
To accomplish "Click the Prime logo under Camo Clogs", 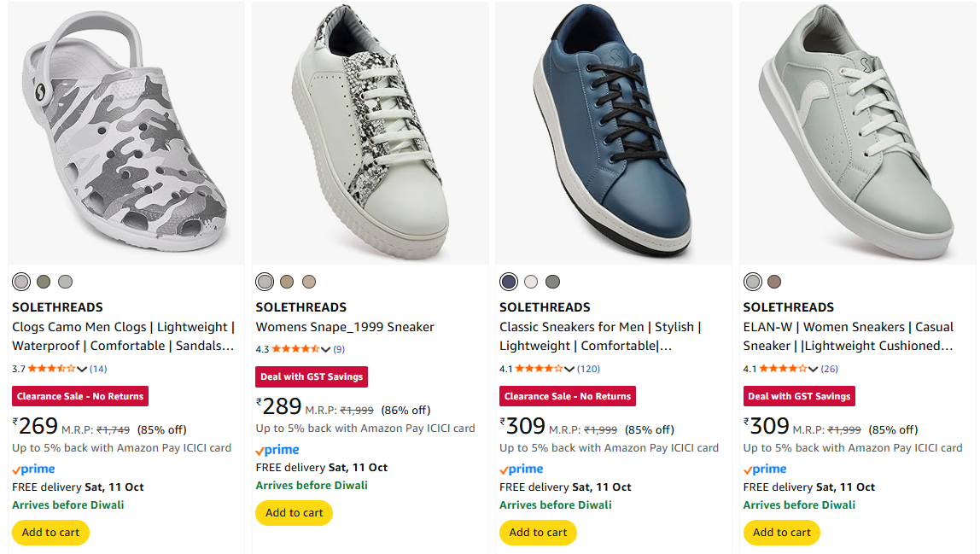I will [34, 469].
